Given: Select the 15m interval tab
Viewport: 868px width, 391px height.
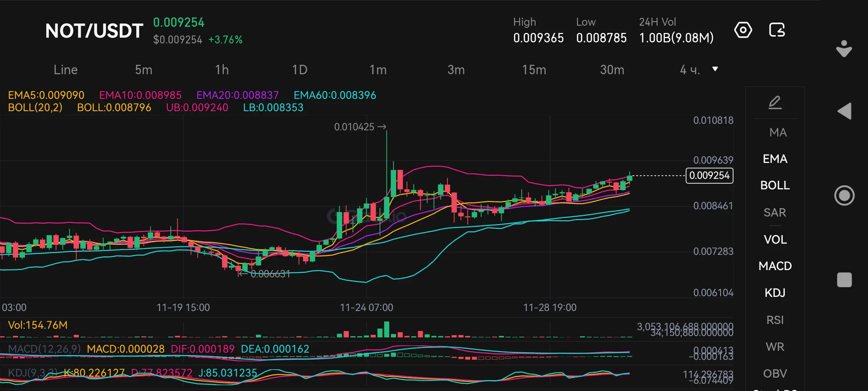Looking at the screenshot, I should click(534, 70).
